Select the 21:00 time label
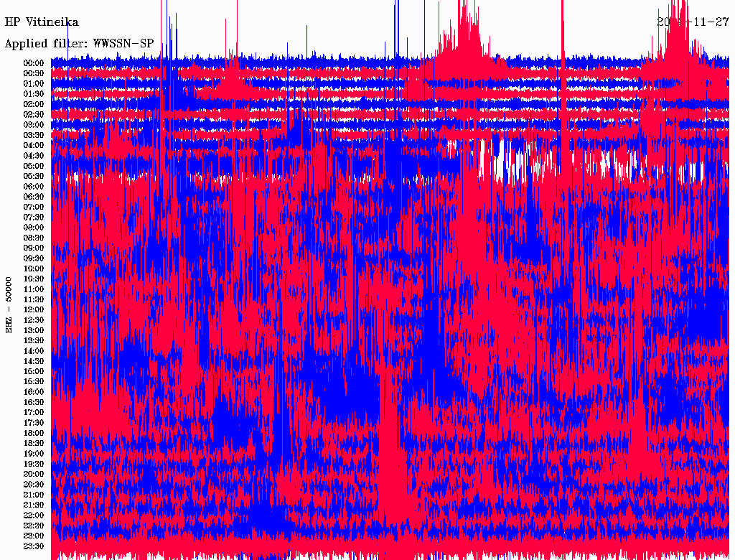 (x=34, y=495)
